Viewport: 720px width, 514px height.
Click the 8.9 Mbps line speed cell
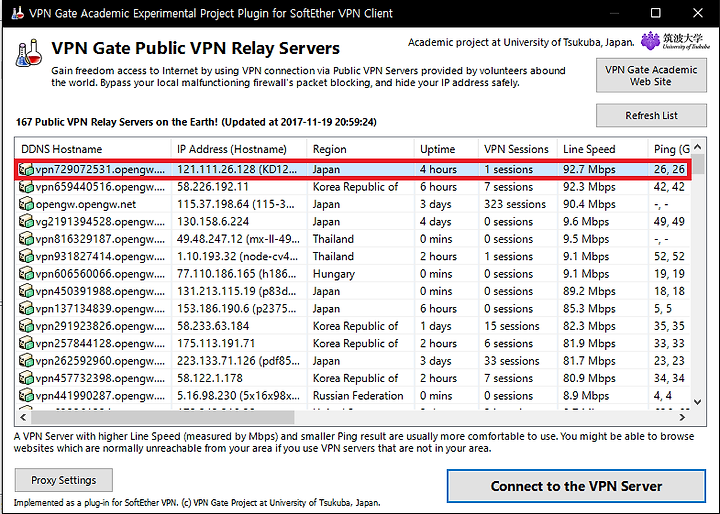click(586, 396)
